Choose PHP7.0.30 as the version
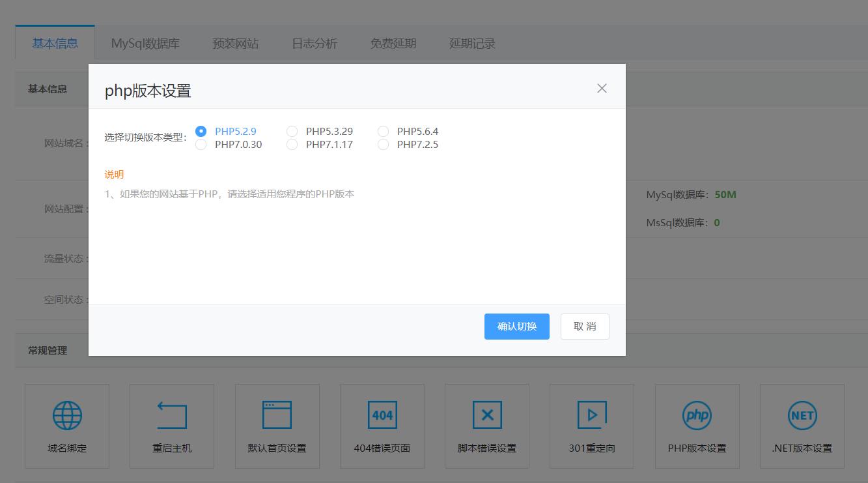 [201, 145]
